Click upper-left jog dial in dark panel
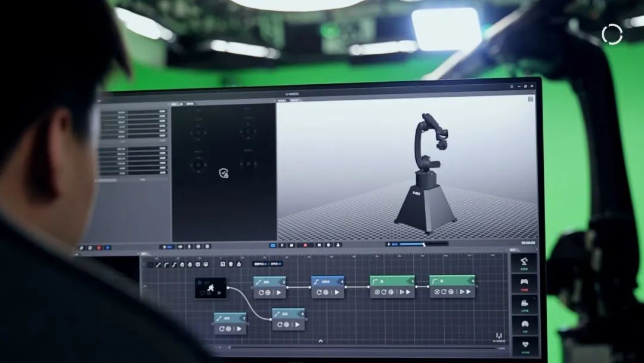644x363 pixels. coord(199,133)
